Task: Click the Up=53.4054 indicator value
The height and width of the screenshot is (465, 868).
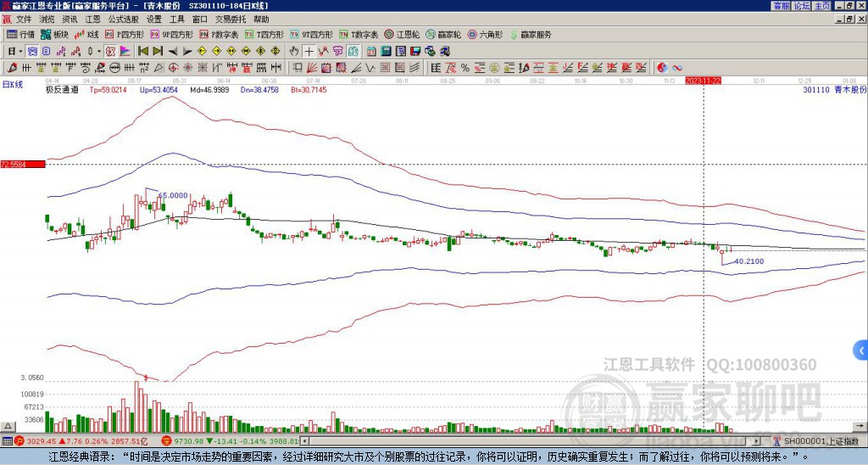Action: [x=159, y=89]
